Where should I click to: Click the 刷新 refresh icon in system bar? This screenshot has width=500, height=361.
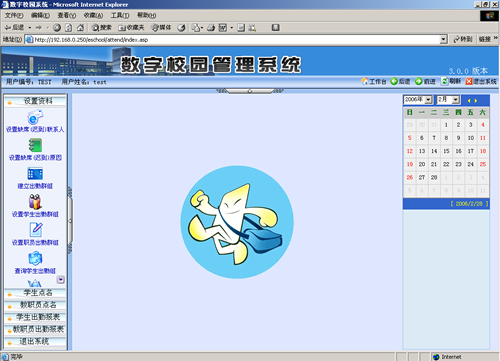click(445, 81)
